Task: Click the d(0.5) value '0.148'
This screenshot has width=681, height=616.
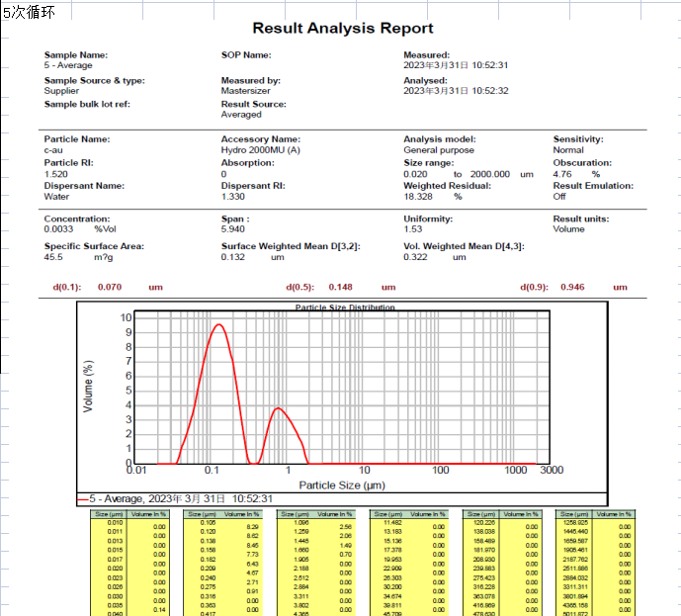Action: click(x=340, y=287)
